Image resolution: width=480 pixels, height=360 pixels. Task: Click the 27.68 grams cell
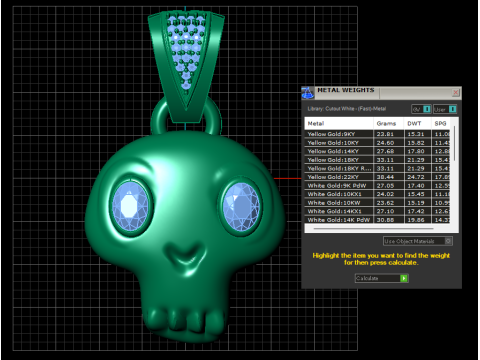click(x=388, y=151)
